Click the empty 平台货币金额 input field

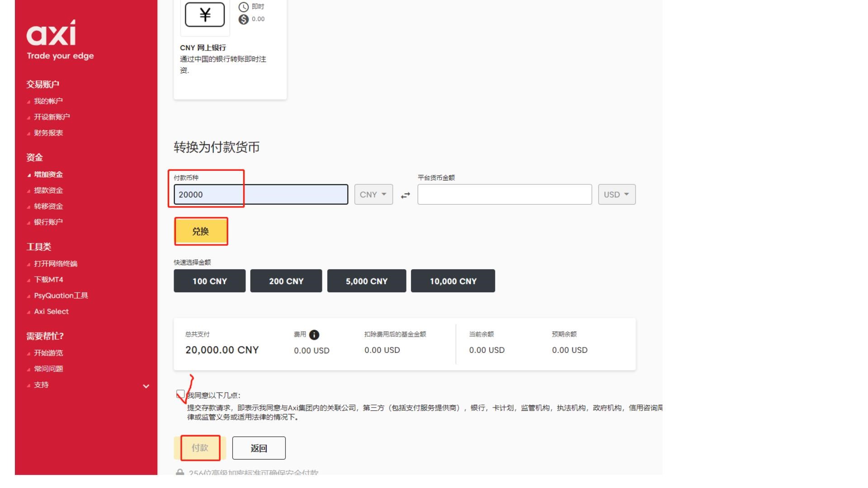[504, 194]
